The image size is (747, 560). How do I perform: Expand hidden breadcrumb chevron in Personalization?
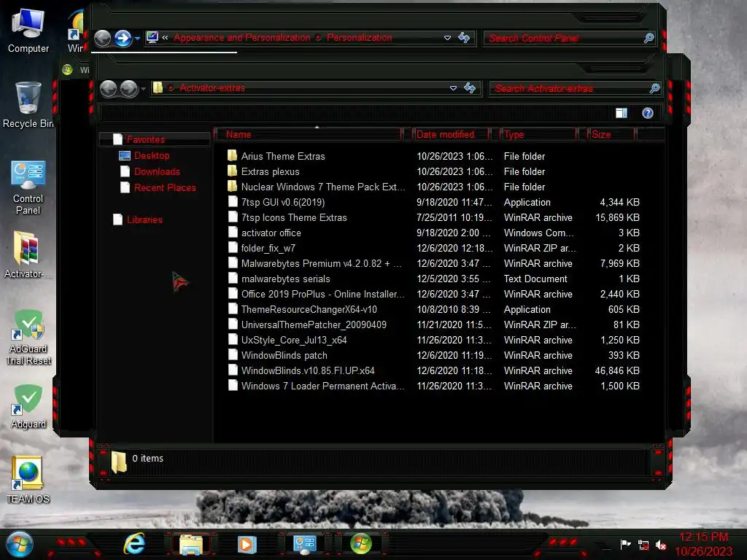[x=165, y=38]
